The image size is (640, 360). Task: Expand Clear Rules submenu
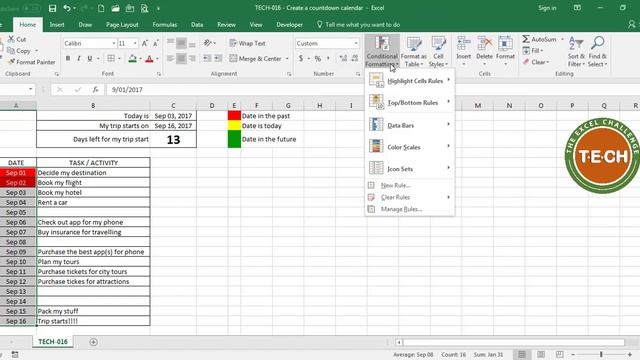pyautogui.click(x=409, y=197)
